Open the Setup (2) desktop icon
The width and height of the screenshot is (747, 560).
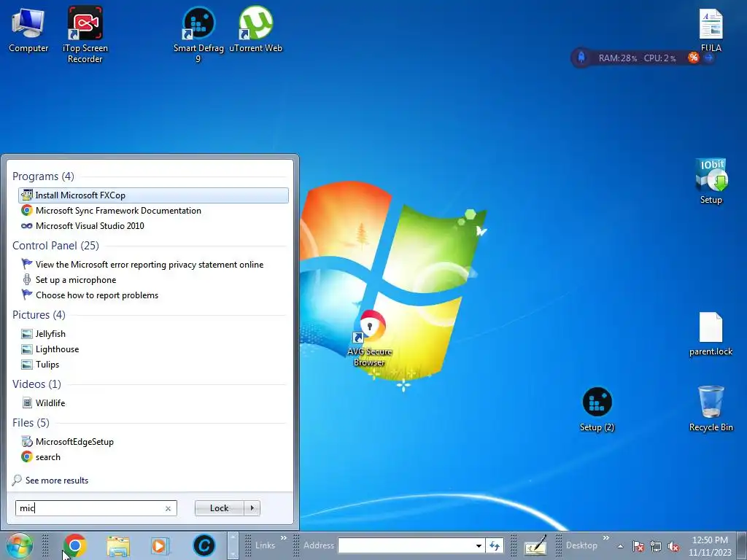coord(597,408)
